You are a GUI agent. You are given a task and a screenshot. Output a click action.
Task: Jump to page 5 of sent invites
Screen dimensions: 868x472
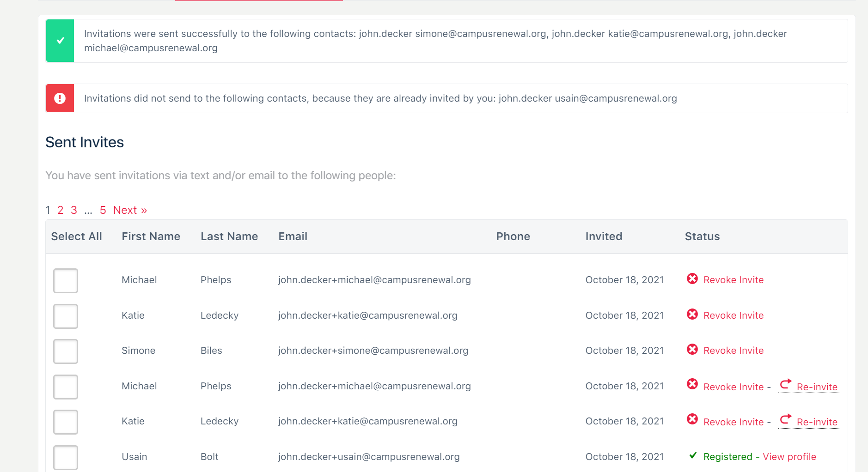click(103, 210)
